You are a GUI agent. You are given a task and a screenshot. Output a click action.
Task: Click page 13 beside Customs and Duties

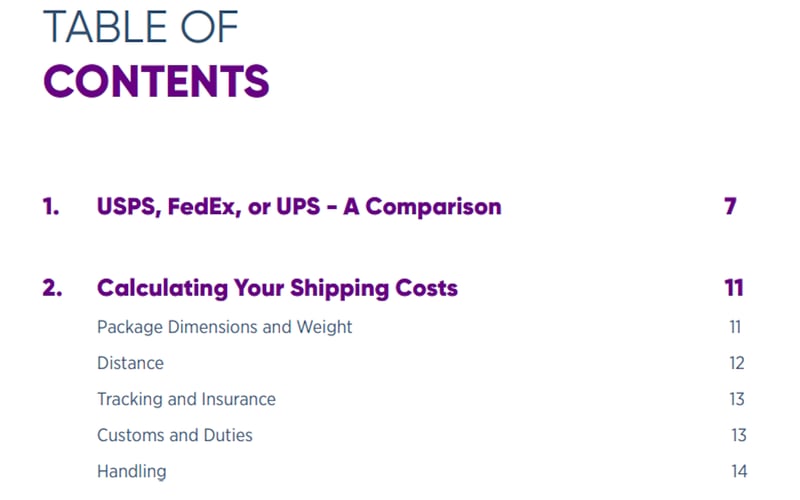pyautogui.click(x=736, y=435)
